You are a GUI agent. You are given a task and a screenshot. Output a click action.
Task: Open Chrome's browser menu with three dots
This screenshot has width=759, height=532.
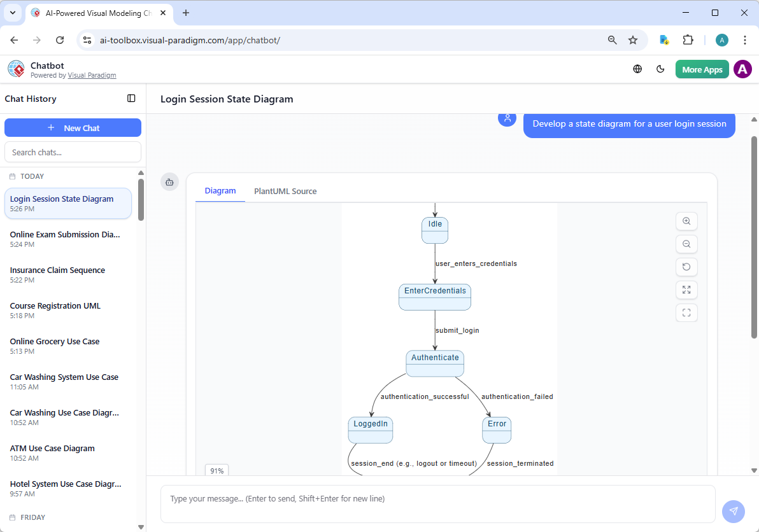[745, 39]
